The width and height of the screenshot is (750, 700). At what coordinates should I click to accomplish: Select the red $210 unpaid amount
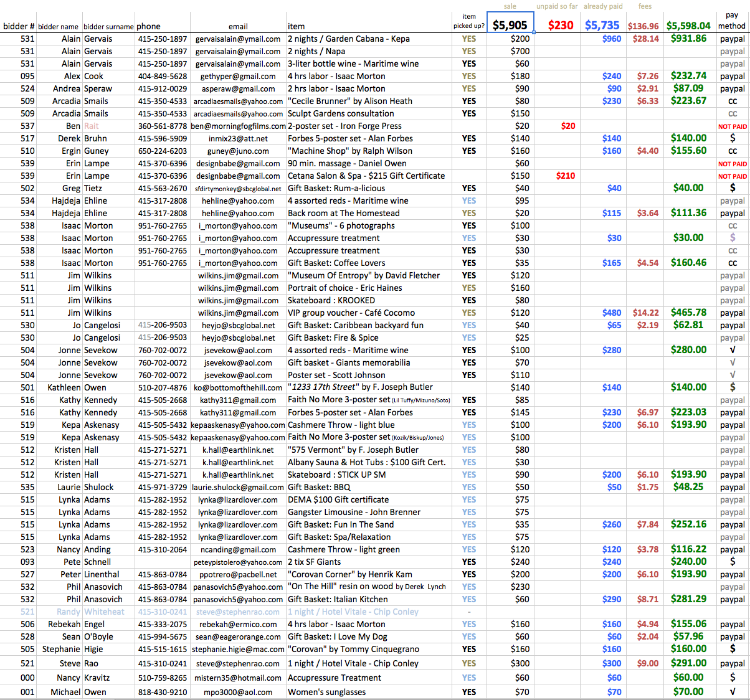click(566, 176)
